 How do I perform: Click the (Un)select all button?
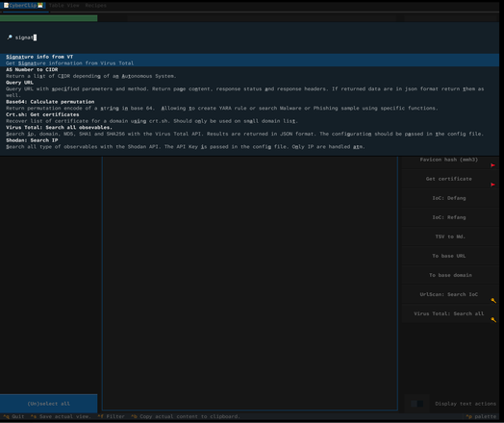tap(48, 404)
